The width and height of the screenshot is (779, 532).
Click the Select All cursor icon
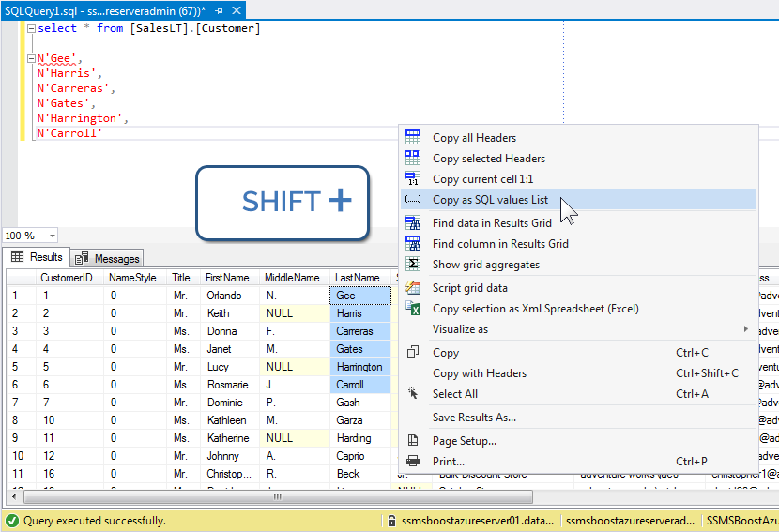click(413, 393)
